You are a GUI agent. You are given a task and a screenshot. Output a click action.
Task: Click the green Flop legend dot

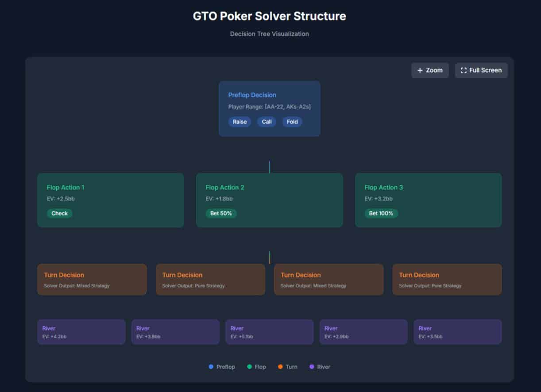pyautogui.click(x=249, y=367)
